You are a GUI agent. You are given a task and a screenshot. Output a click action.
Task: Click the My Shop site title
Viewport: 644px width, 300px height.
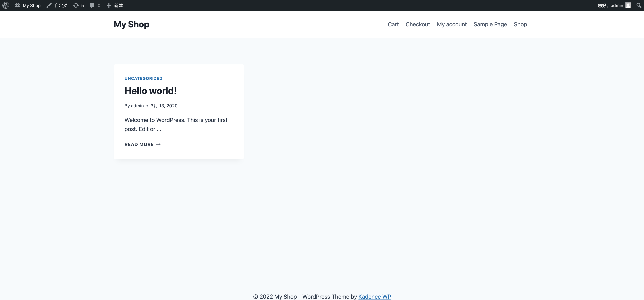(131, 24)
